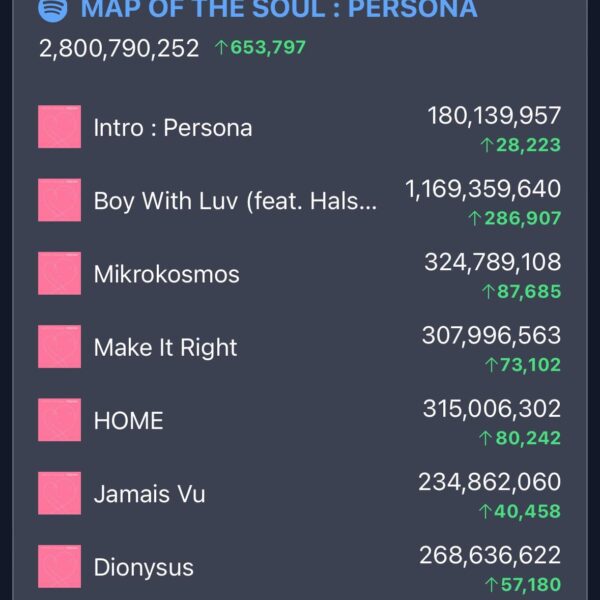Click the total album streams count 2,800,790,252
The width and height of the screenshot is (600, 600).
[119, 48]
